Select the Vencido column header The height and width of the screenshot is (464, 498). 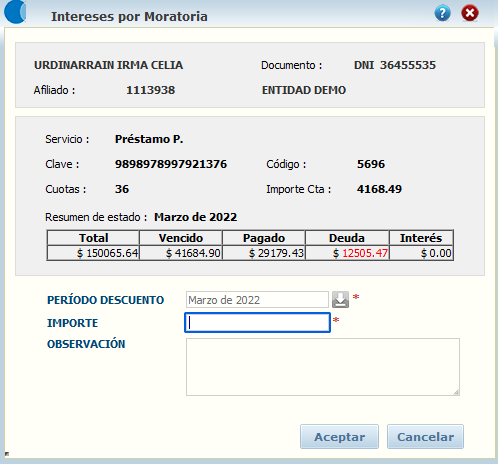point(181,238)
